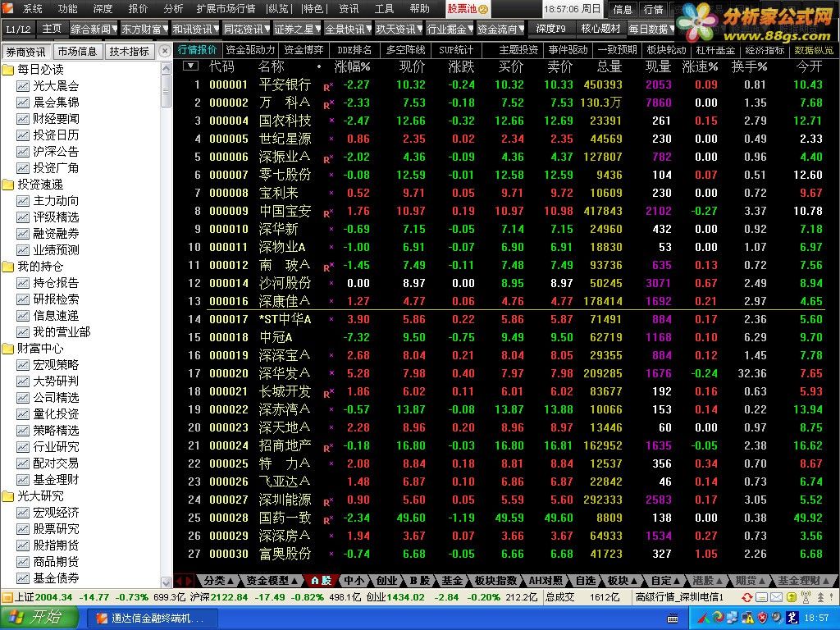
Task: Click the 通达信金融终端 taskbar button
Action: (152, 619)
